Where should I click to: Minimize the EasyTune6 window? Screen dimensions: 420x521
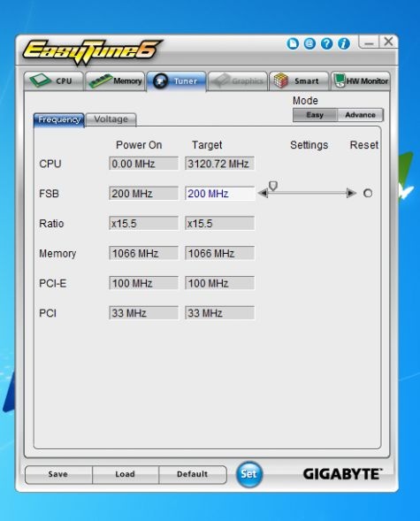tap(369, 42)
